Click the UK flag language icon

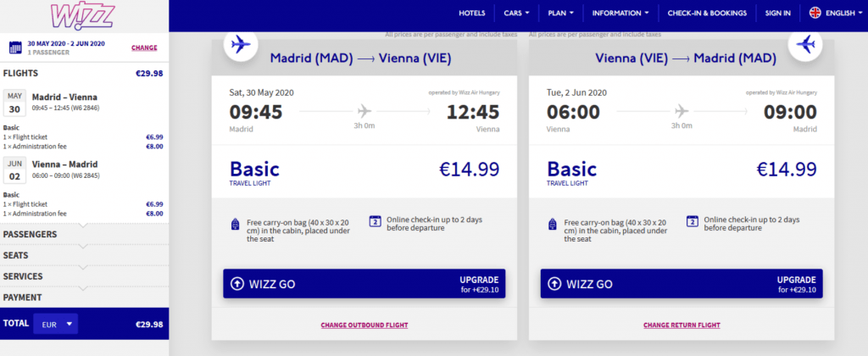tap(816, 13)
